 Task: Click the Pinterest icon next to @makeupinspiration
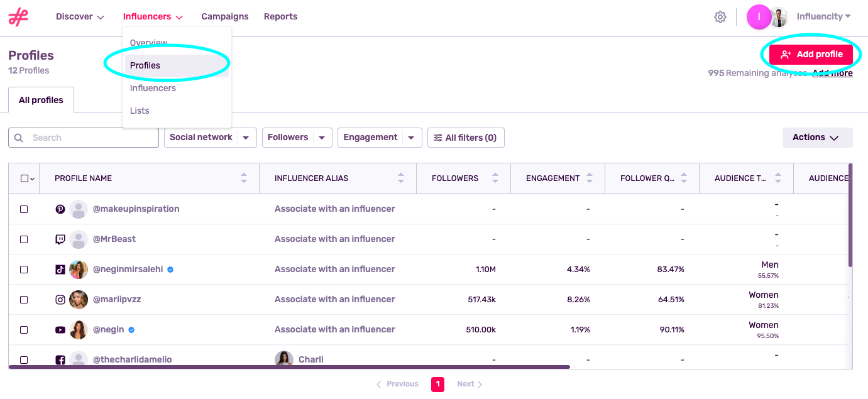pos(60,209)
